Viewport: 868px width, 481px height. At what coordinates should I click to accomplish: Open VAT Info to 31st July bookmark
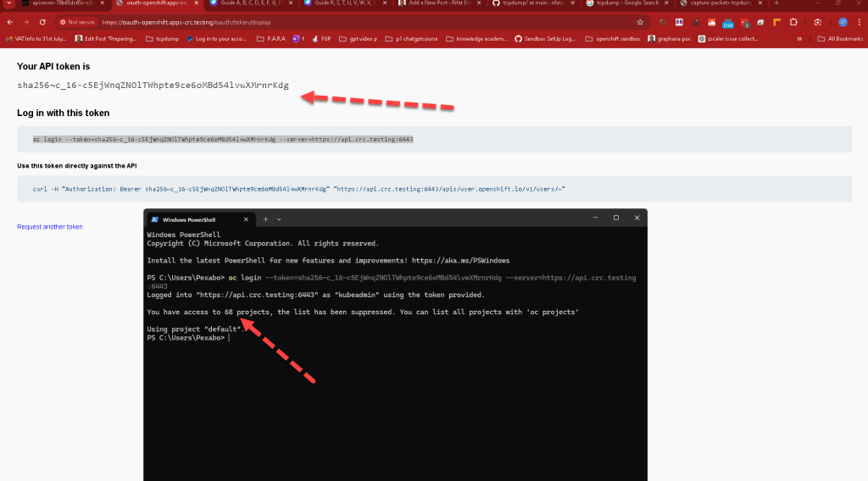(x=36, y=39)
